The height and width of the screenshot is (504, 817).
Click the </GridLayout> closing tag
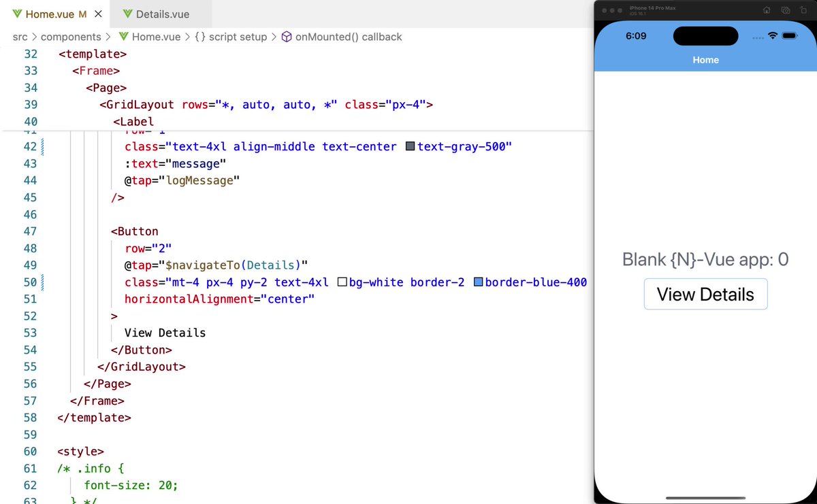[142, 367]
